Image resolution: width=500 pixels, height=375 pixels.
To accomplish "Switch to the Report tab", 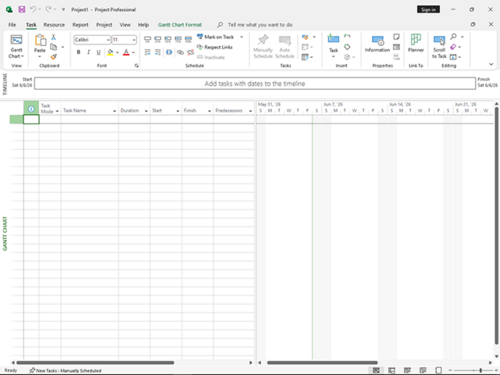I will (80, 25).
